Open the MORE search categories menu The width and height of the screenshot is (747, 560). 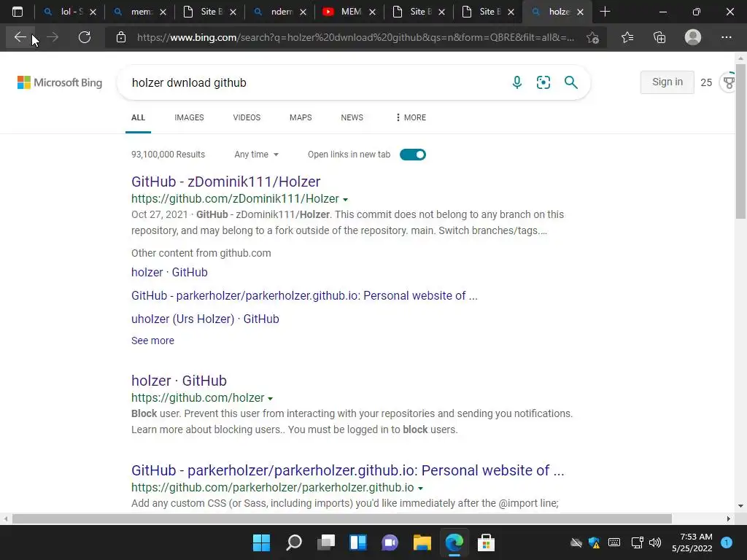pyautogui.click(x=411, y=117)
